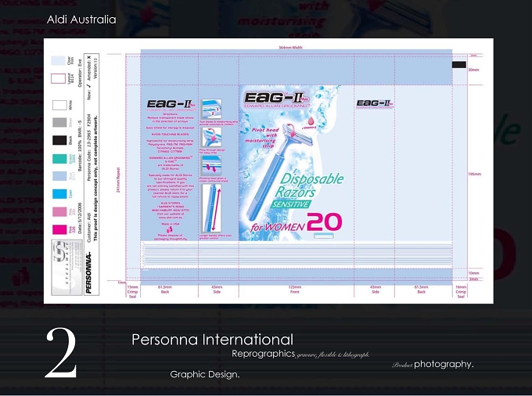The height and width of the screenshot is (396, 532).
Task: Click the 'Operator: Eve' proof entry
Action: point(80,74)
